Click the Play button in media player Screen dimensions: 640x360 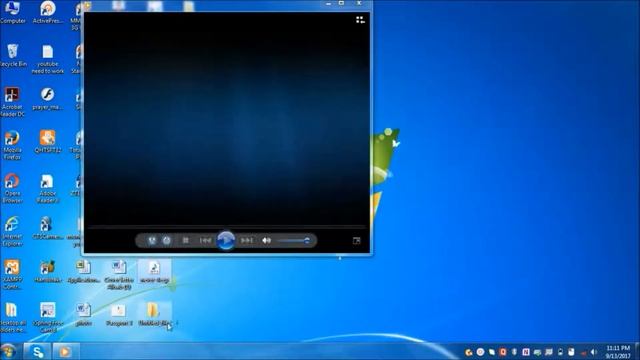pyautogui.click(x=226, y=240)
